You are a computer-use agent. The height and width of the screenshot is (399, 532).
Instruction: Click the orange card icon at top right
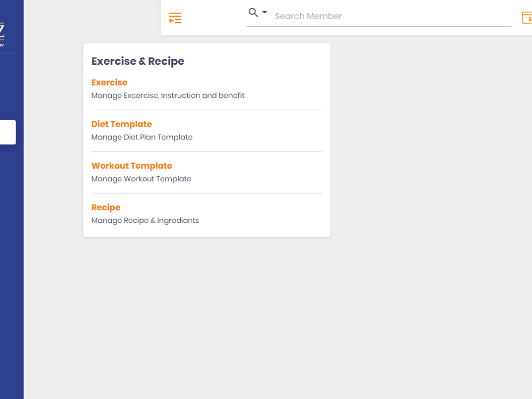[527, 18]
